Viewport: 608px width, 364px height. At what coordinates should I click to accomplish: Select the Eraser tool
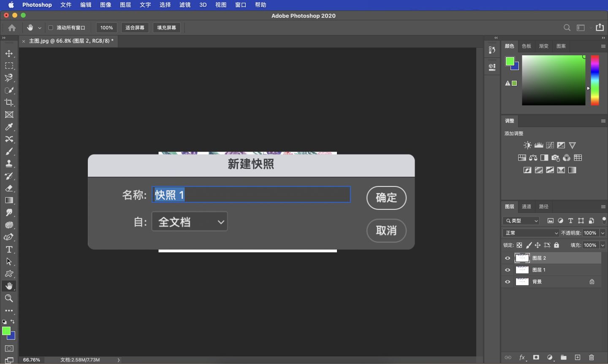pyautogui.click(x=9, y=188)
